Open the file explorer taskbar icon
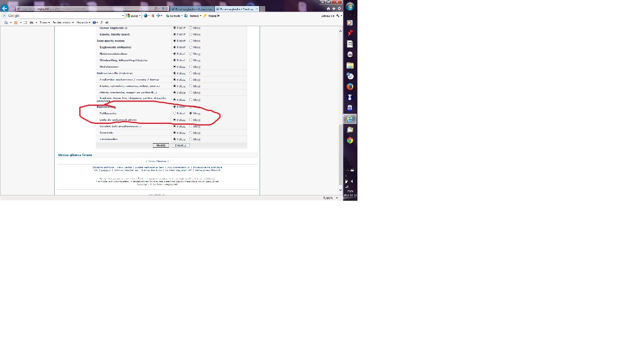The image size is (644, 362). [x=350, y=65]
